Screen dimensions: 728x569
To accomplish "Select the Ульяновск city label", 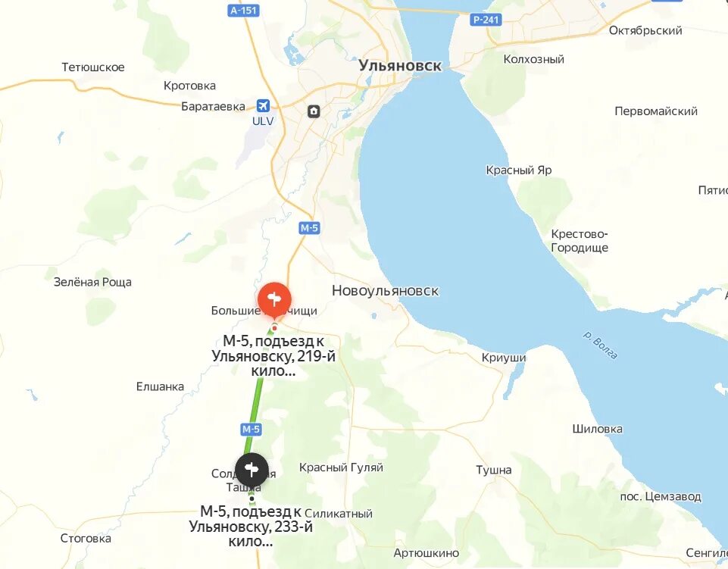I will [400, 65].
